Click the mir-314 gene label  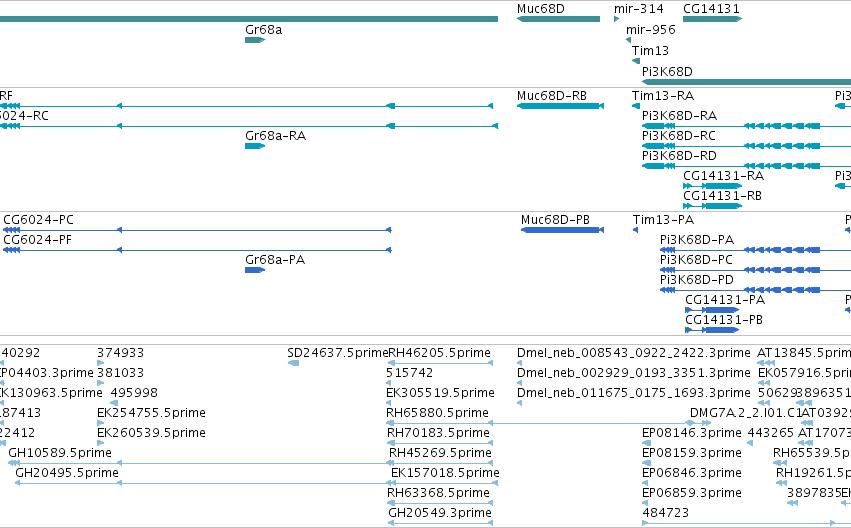pyautogui.click(x=639, y=9)
